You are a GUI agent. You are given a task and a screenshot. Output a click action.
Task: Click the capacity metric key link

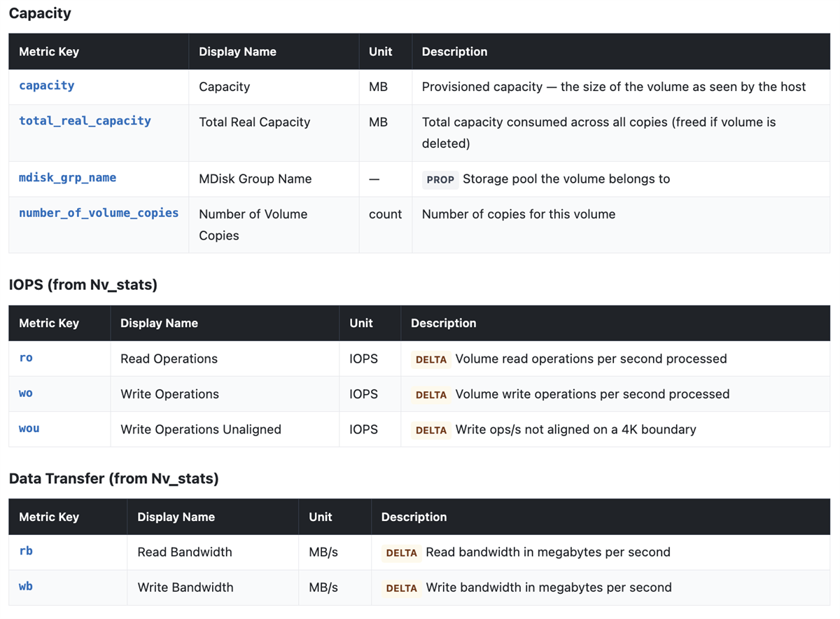(46, 85)
